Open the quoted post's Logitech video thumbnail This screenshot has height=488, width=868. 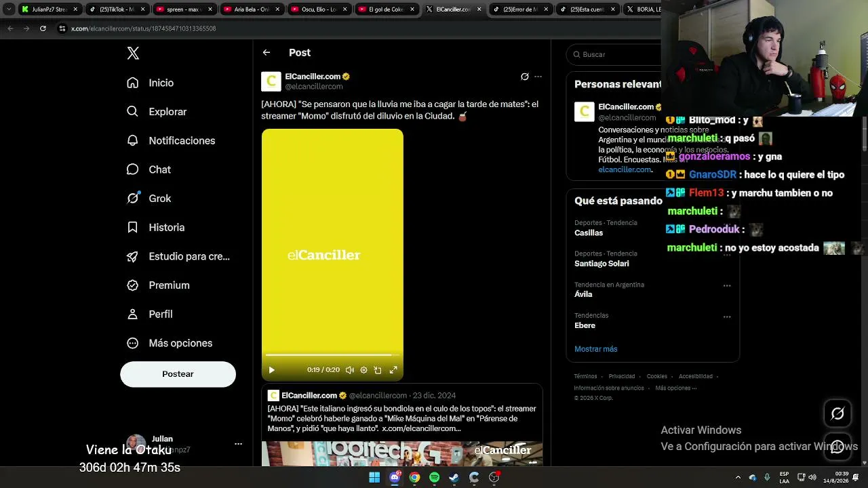[402, 454]
